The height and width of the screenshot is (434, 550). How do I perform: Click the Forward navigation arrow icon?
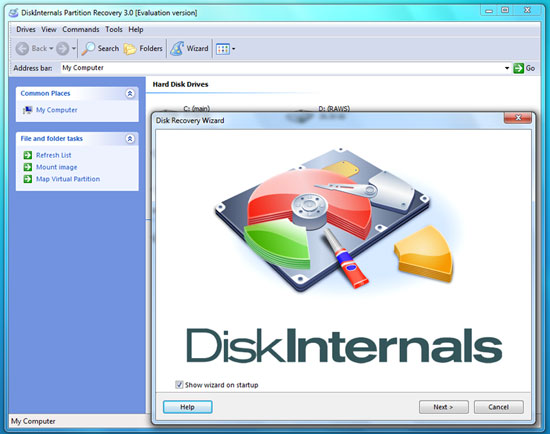[x=63, y=48]
